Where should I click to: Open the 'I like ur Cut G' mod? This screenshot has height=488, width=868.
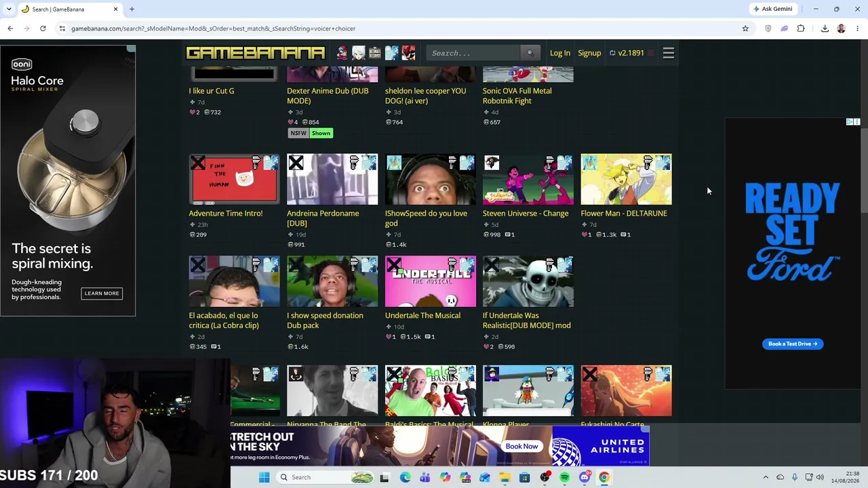click(x=212, y=91)
